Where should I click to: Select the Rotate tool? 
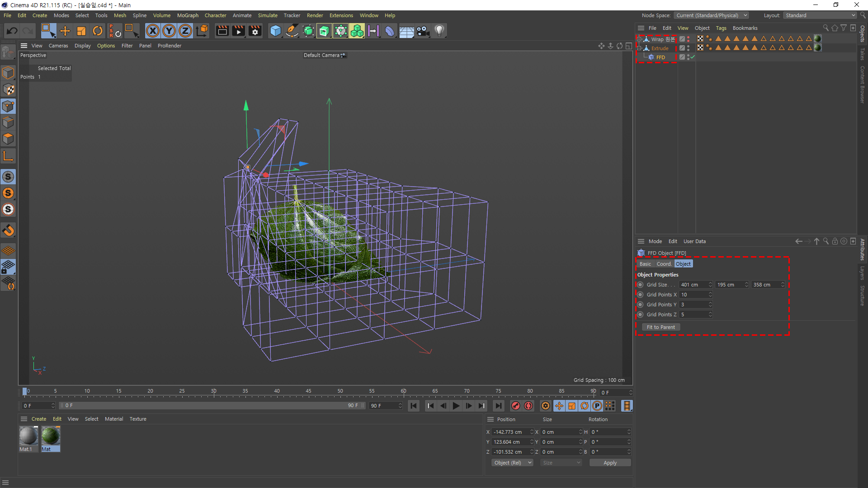coord(98,31)
